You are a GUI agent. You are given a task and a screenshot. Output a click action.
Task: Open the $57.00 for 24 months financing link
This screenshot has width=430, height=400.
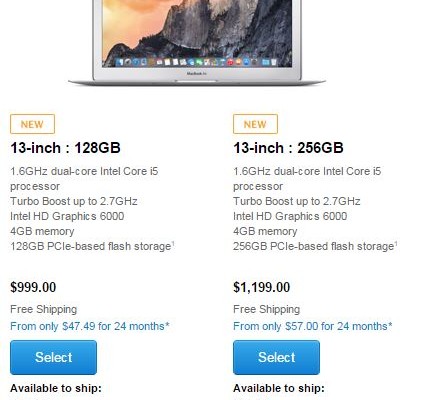pos(313,326)
